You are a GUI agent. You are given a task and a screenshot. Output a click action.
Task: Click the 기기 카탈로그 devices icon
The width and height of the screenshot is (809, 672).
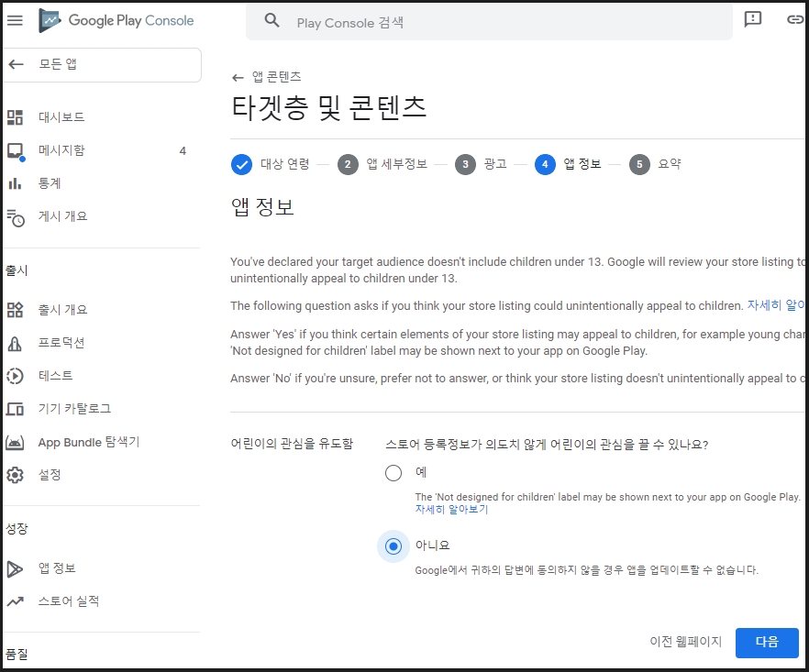click(15, 410)
